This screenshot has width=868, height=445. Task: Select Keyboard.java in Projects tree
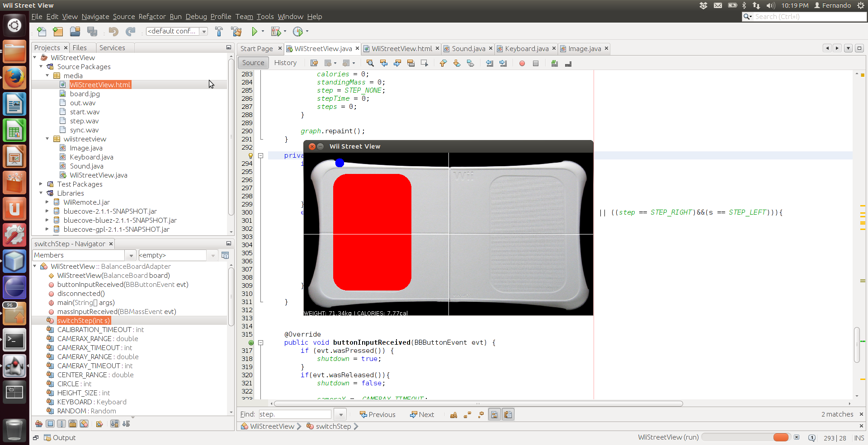pos(91,157)
